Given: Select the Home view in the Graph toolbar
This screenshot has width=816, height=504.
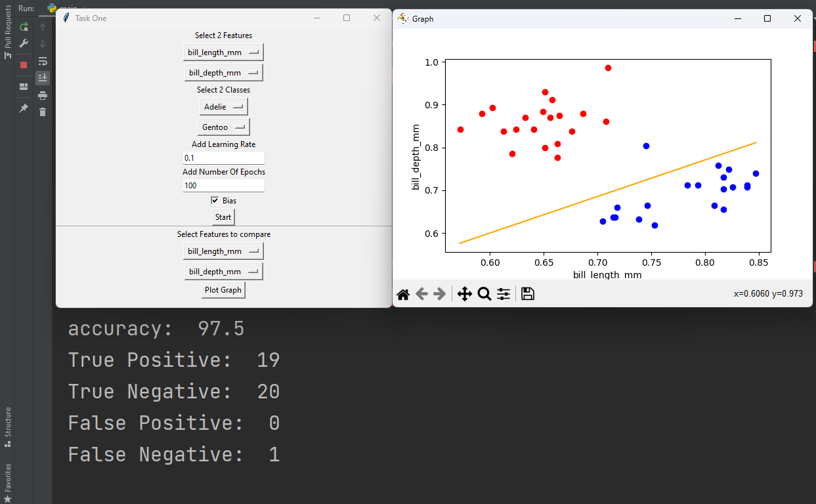Looking at the screenshot, I should pyautogui.click(x=402, y=293).
